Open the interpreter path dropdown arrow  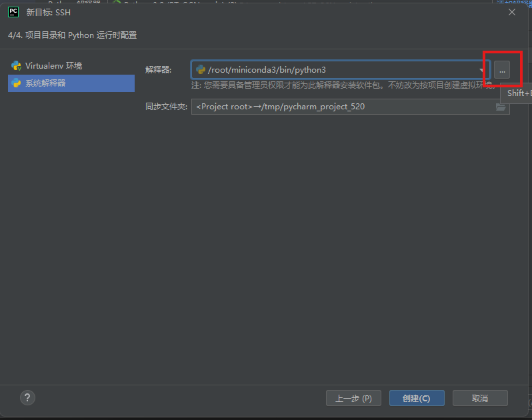click(x=481, y=70)
